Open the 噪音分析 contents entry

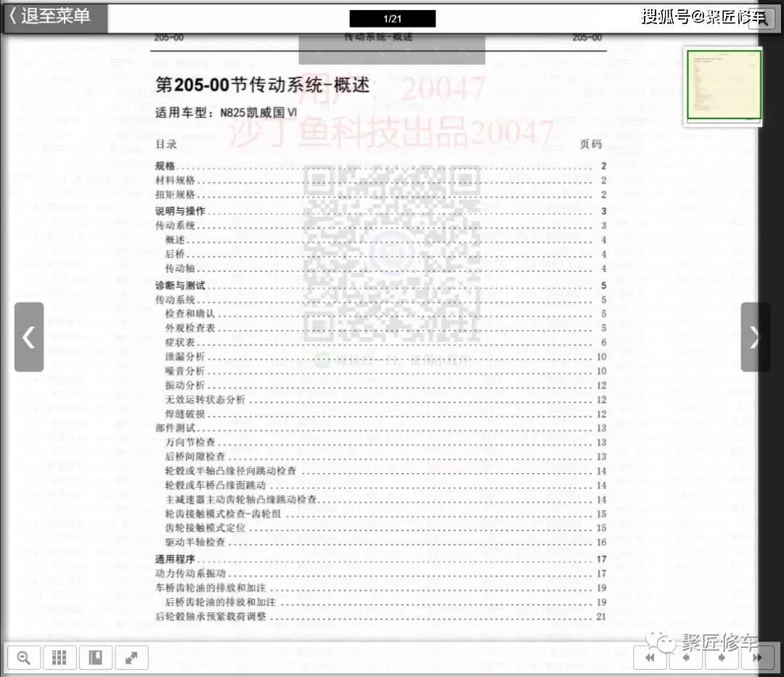[x=385, y=371]
